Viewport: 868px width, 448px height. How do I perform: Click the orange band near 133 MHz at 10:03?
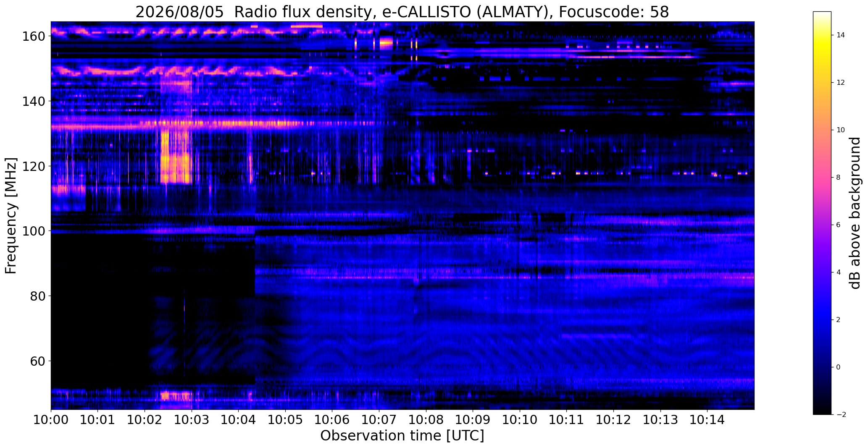click(192, 123)
